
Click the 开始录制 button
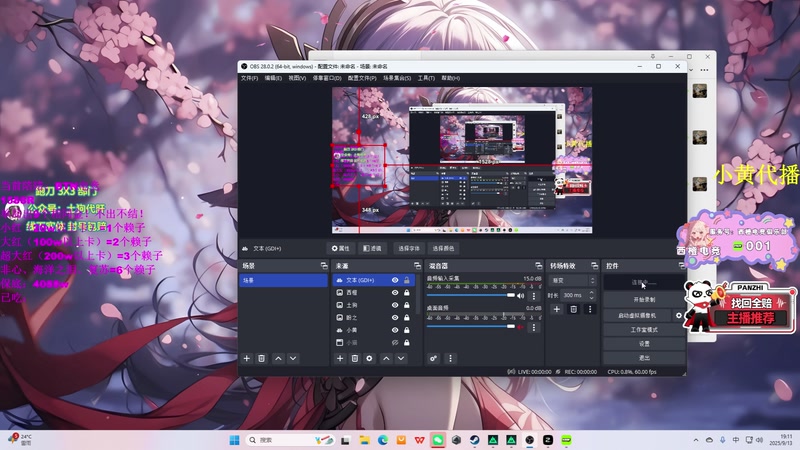point(644,299)
